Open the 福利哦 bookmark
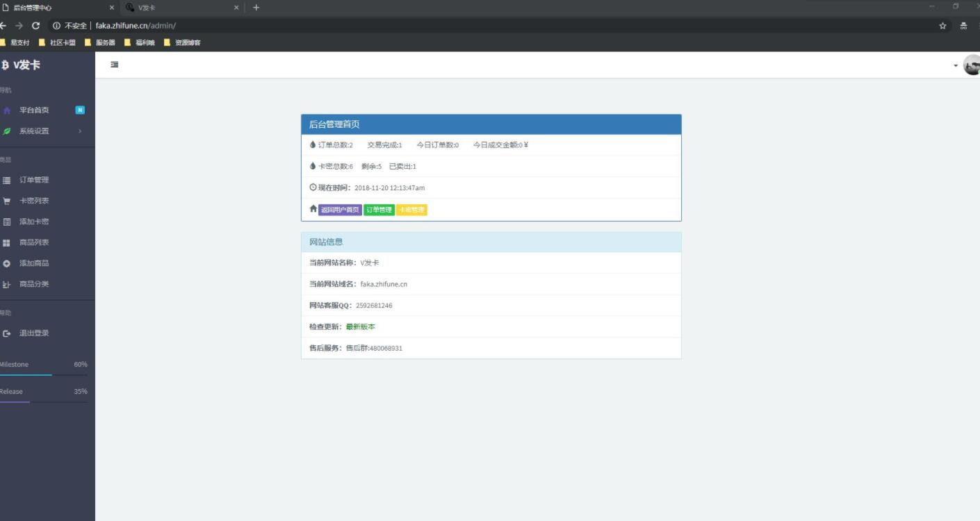 pyautogui.click(x=140, y=42)
